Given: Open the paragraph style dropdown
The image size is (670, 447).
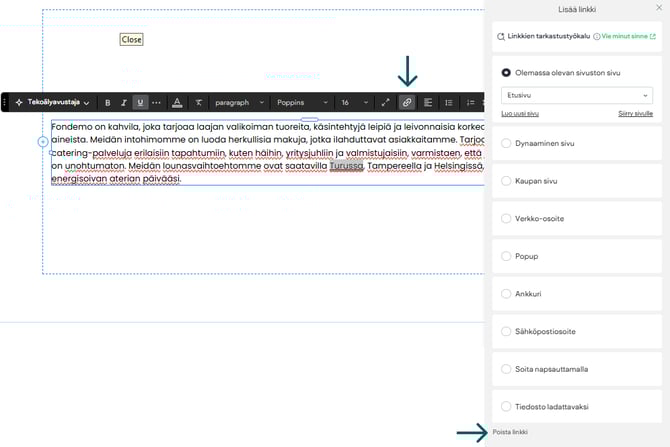Looking at the screenshot, I should [x=240, y=103].
